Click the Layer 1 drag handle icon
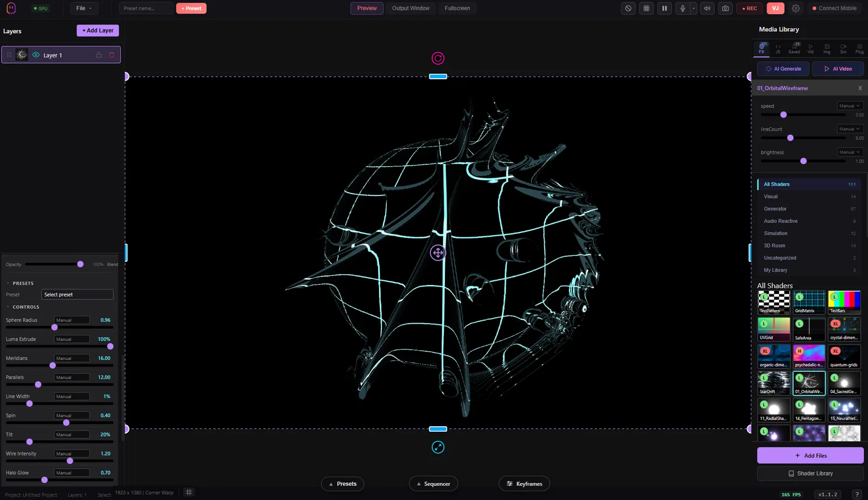The height and width of the screenshot is (500, 868). [9, 55]
